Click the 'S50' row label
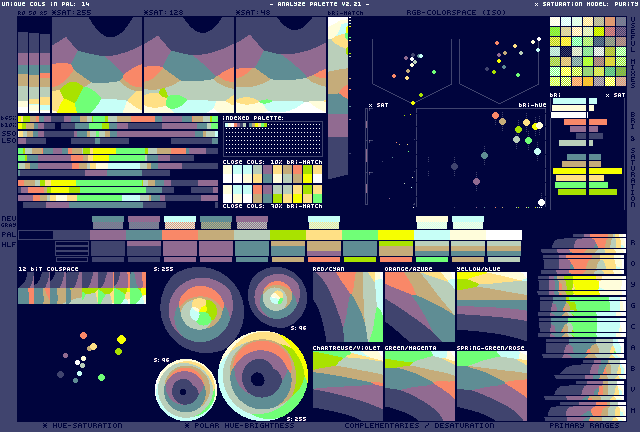This screenshot has width=640, height=432. point(9,134)
